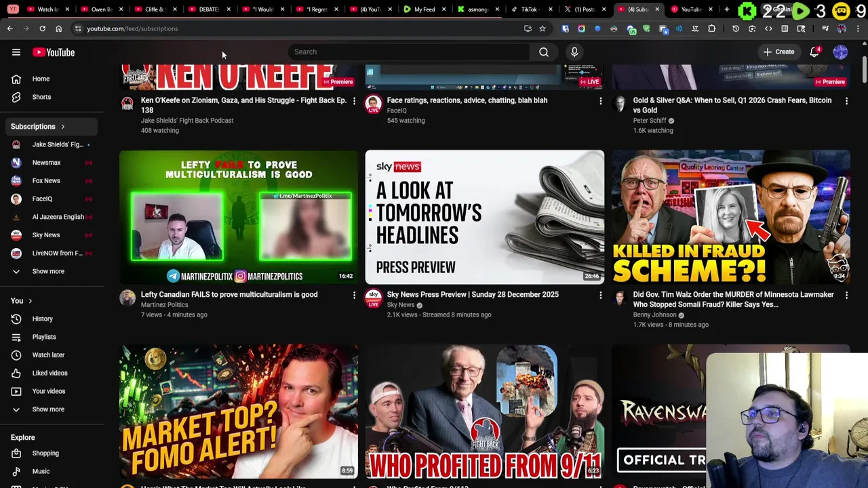Reload the page
Screen dimensions: 868x488
(x=42, y=28)
